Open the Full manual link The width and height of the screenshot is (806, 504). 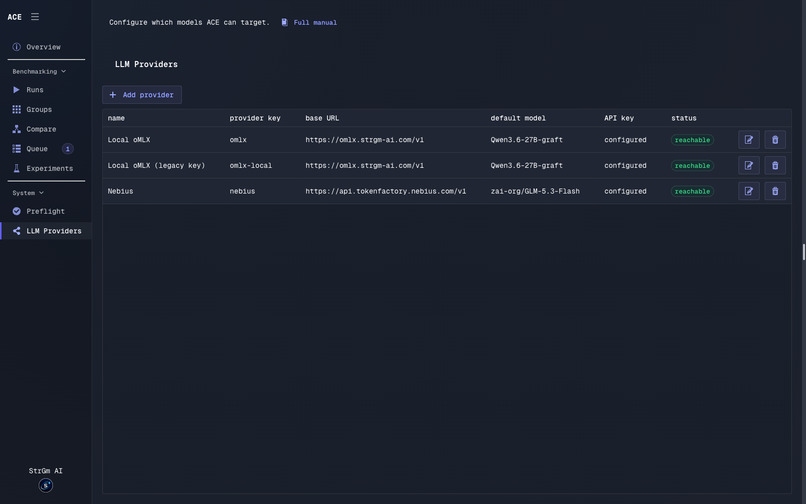click(x=315, y=23)
